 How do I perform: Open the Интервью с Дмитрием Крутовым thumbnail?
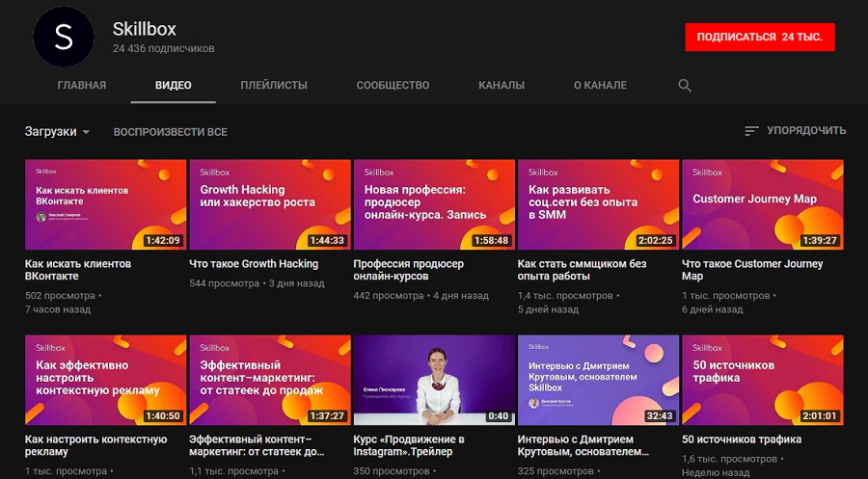click(598, 380)
